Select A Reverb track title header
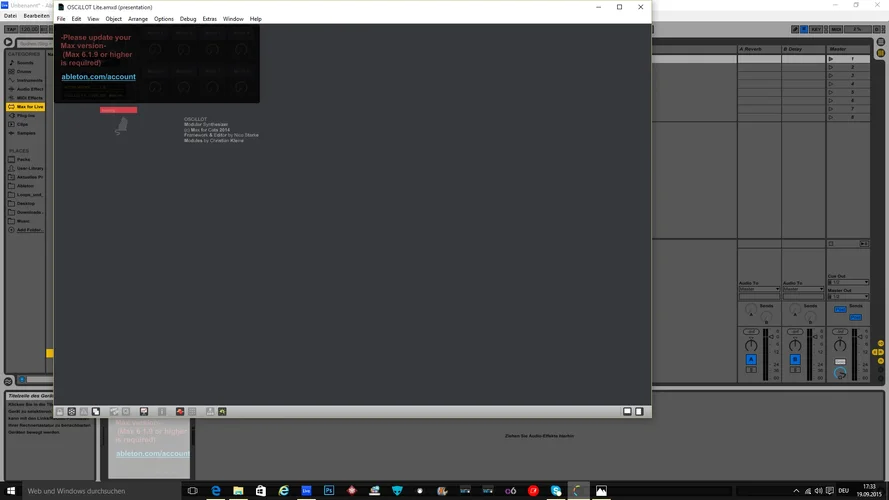Viewport: 889px width, 500px height. 759,49
